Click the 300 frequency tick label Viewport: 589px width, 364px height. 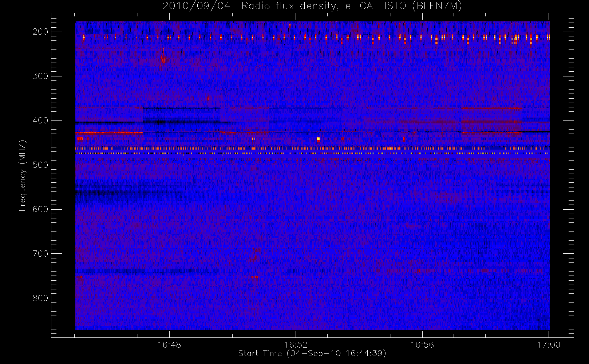coord(40,76)
